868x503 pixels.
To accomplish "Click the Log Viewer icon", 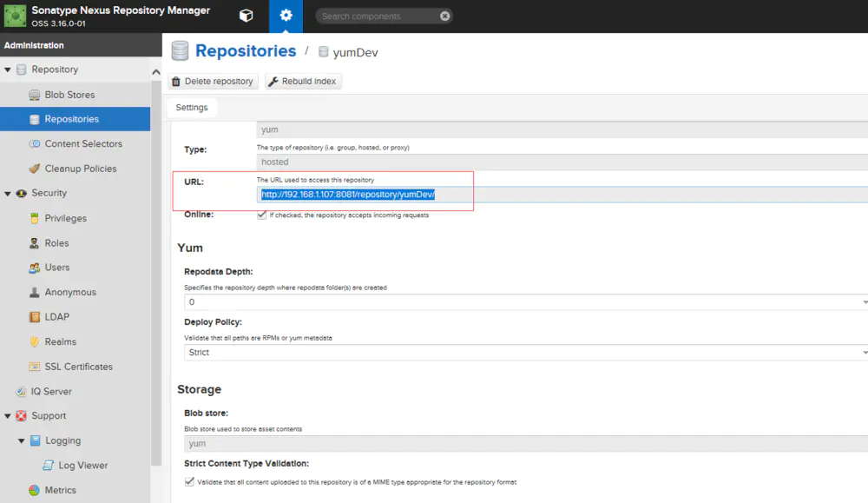I will point(48,466).
